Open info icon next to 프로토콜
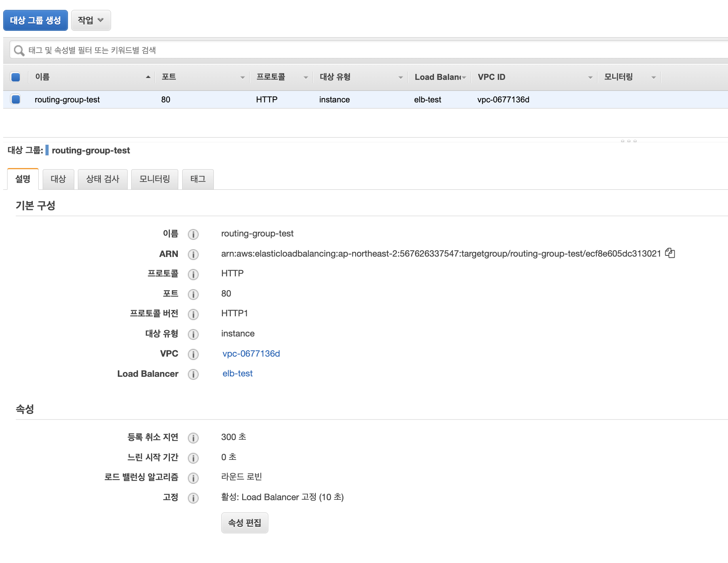728x563 pixels. point(193,274)
